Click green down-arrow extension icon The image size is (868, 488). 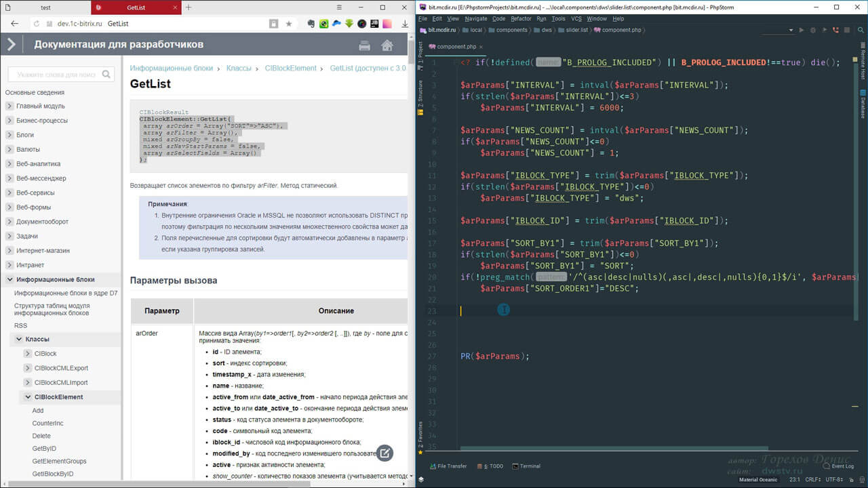tap(349, 23)
